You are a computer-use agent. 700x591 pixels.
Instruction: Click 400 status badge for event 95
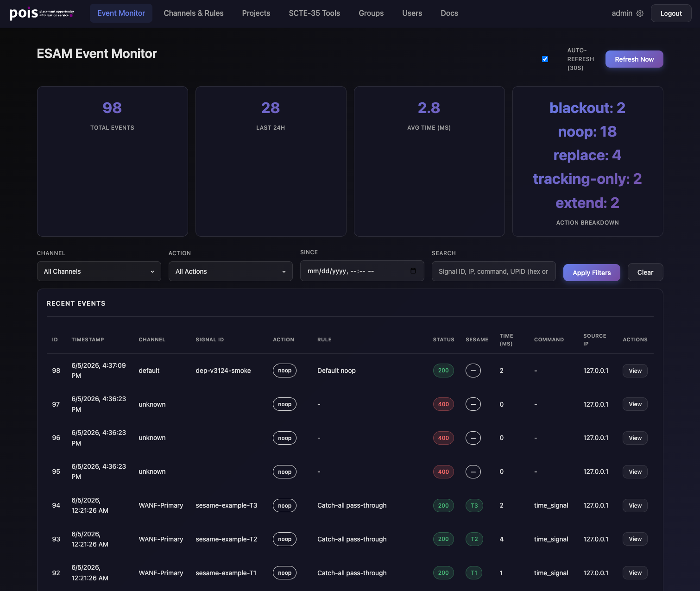coord(443,472)
